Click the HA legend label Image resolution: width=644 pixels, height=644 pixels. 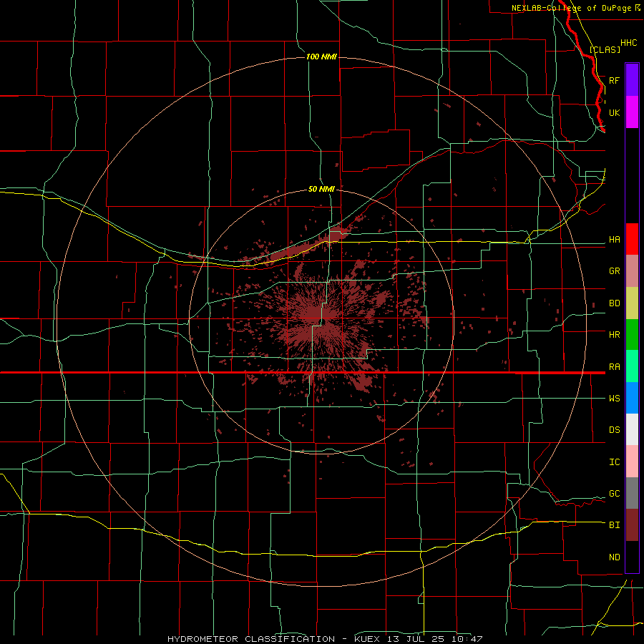(x=614, y=239)
